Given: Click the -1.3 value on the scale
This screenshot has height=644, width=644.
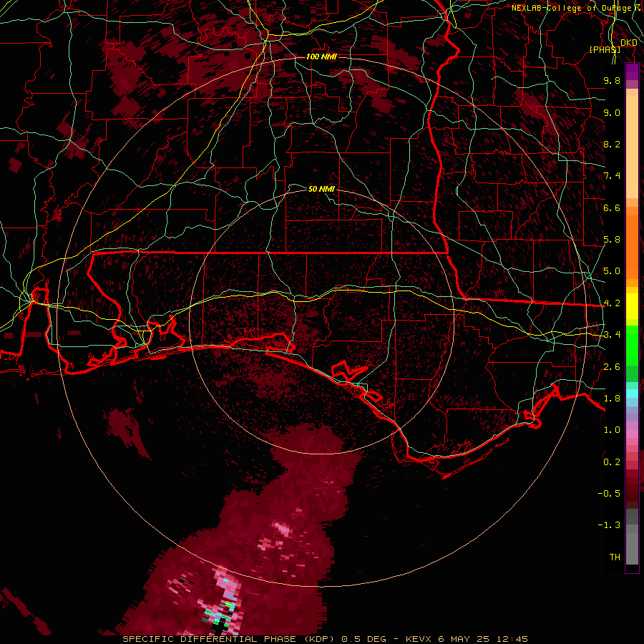Looking at the screenshot, I should point(609,525).
